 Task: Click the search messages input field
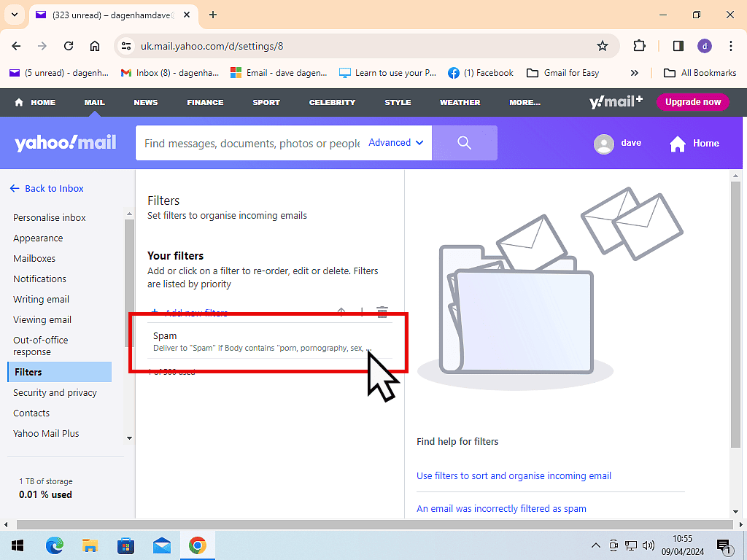click(252, 143)
